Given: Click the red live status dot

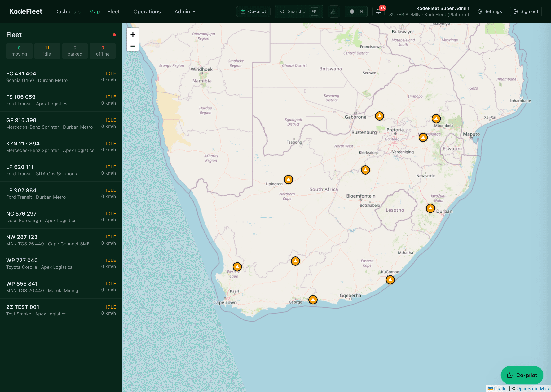Looking at the screenshot, I should [114, 35].
